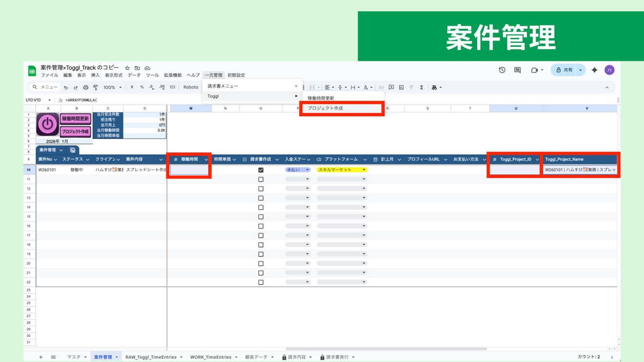Click the insert chart icon

[x=401, y=88]
